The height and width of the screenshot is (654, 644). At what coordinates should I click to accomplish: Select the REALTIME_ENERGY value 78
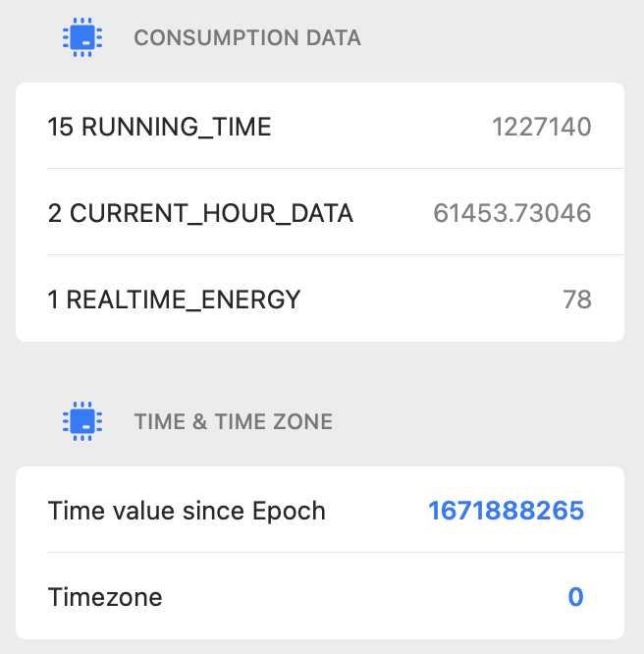point(577,300)
